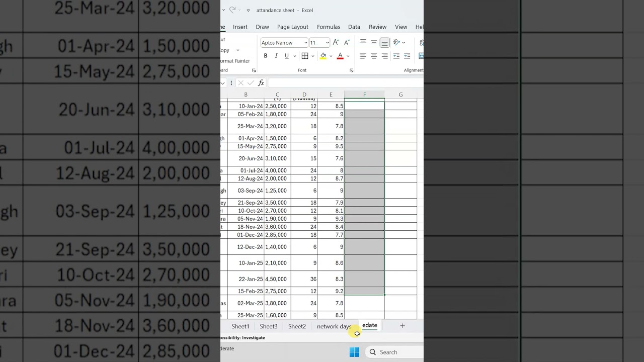Image resolution: width=644 pixels, height=362 pixels.
Task: Open Windows Start menu
Action: tap(355, 352)
